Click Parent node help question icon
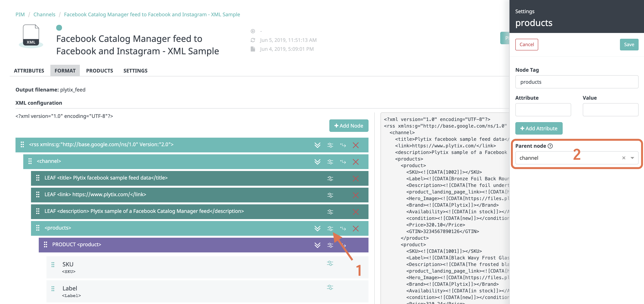Image resolution: width=644 pixels, height=304 pixels. click(x=550, y=146)
